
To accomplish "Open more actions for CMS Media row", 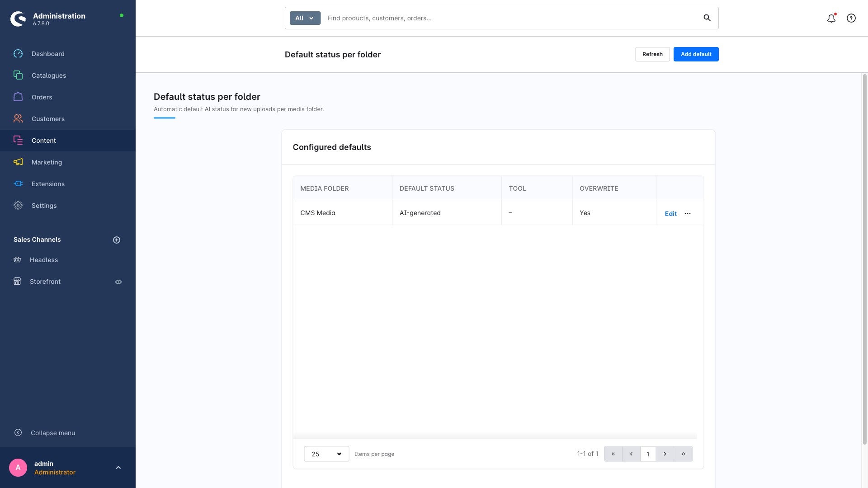I will (x=688, y=214).
